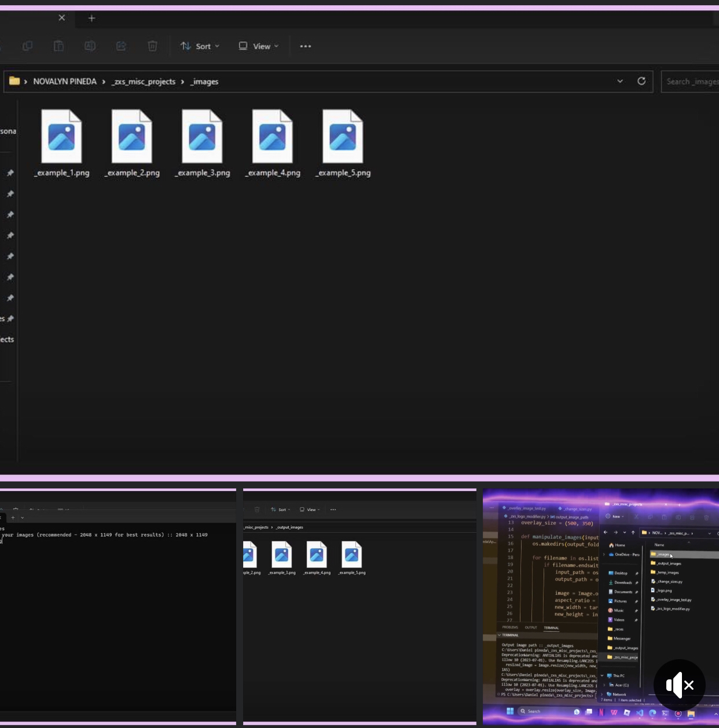
Task: Focus the Search _images field
Action: (690, 82)
